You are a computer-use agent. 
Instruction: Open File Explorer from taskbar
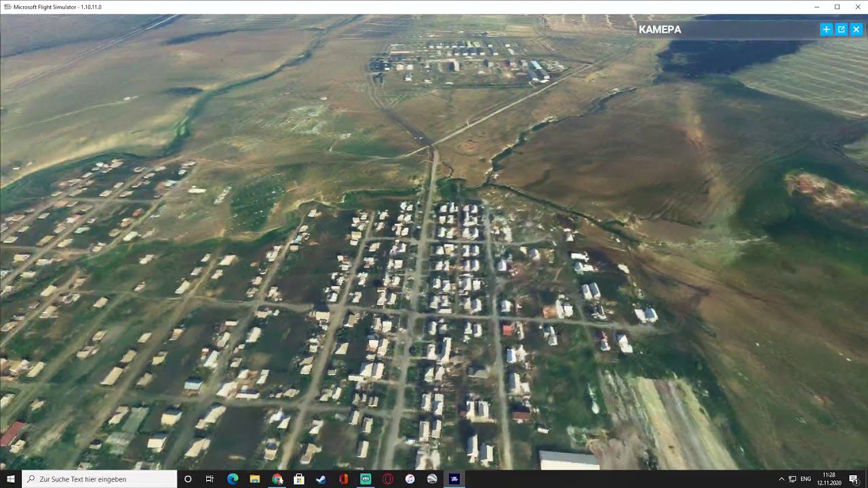[255, 479]
